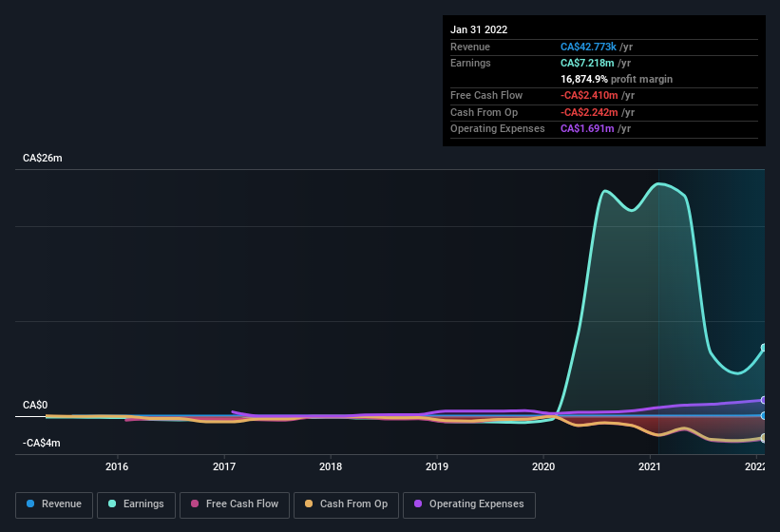This screenshot has width=780, height=532.
Task: Click the -CA$4m y-axis label
Action: pos(41,443)
